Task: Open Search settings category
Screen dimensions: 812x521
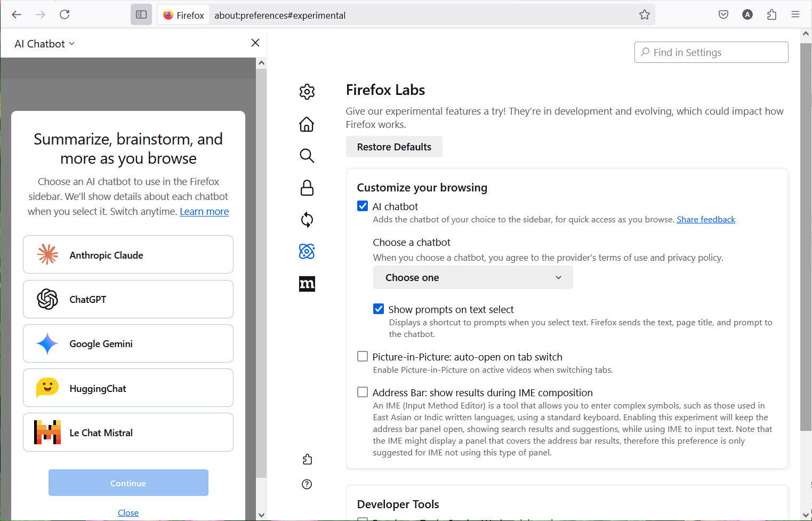Action: [307, 156]
